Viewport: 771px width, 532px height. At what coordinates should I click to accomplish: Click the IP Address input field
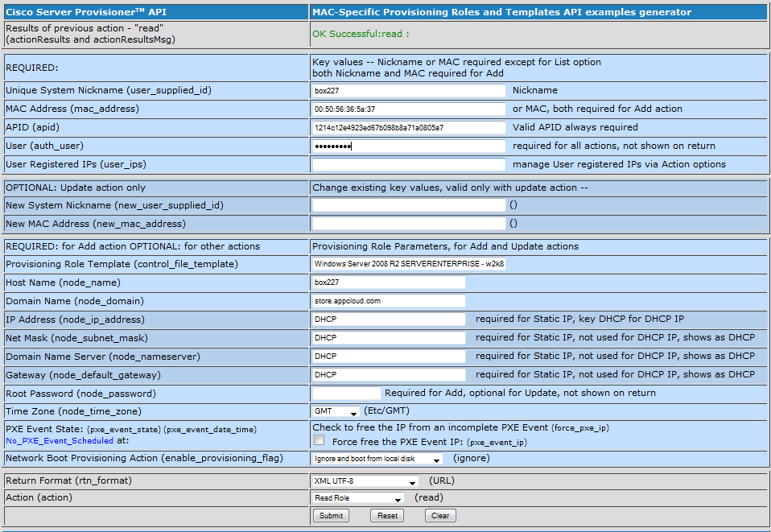pyautogui.click(x=389, y=319)
